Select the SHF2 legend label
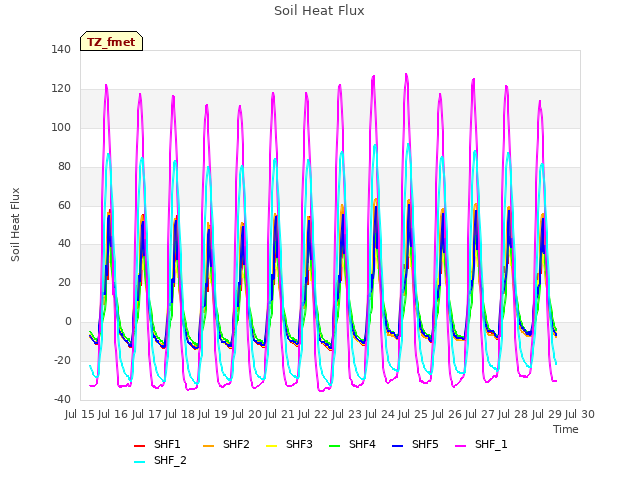This screenshot has width=640, height=480. tap(236, 444)
